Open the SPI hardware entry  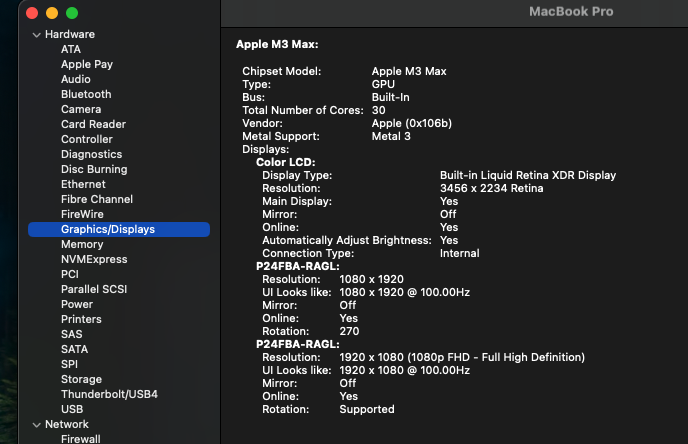pos(69,364)
